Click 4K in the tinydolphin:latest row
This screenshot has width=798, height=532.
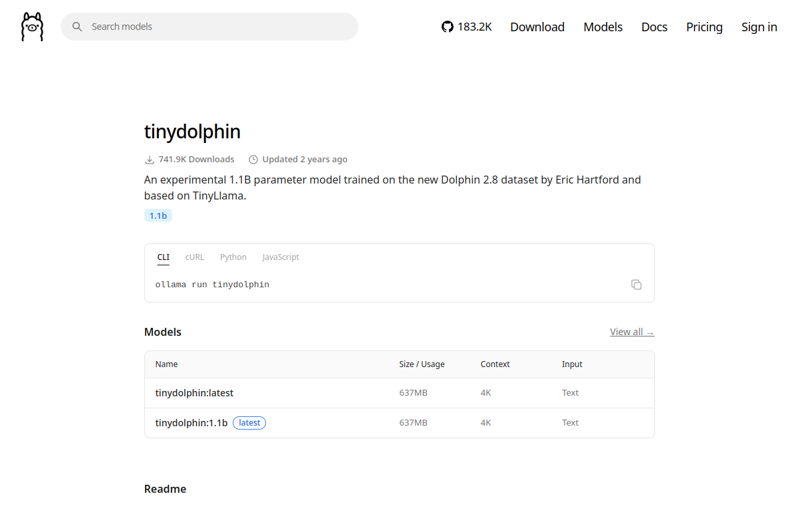pyautogui.click(x=486, y=393)
